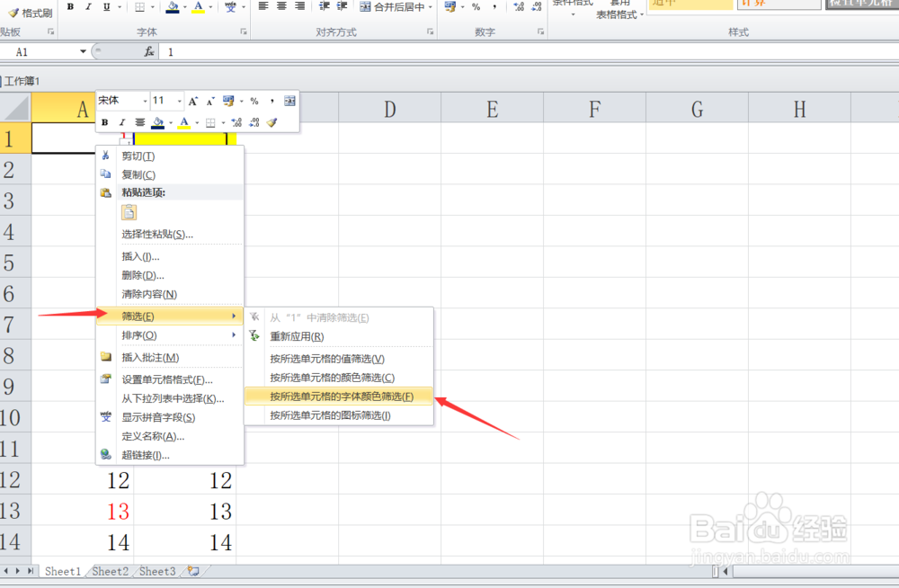Image resolution: width=899 pixels, height=588 pixels.
Task: Click the paste option clipboard icon
Action: click(129, 212)
